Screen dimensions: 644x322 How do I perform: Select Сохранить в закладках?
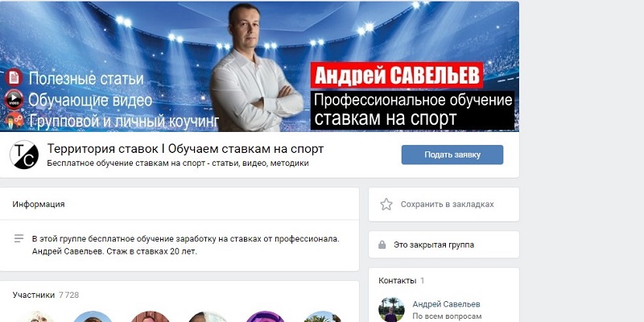(x=448, y=204)
